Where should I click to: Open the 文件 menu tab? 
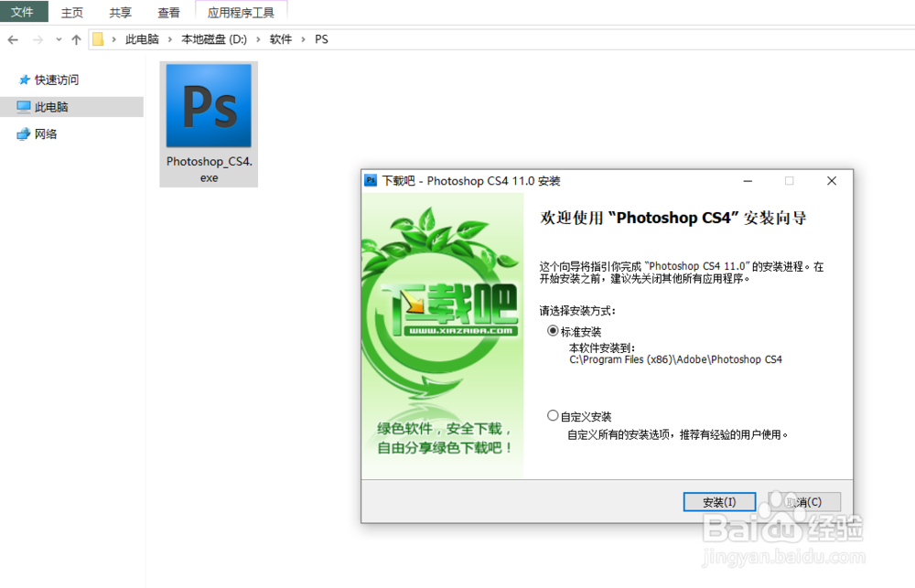[24, 12]
